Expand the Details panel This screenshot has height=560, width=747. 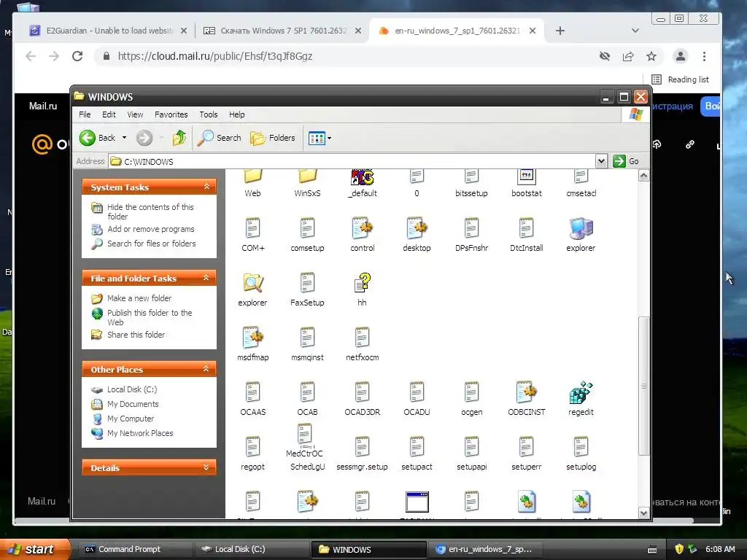[206, 467]
